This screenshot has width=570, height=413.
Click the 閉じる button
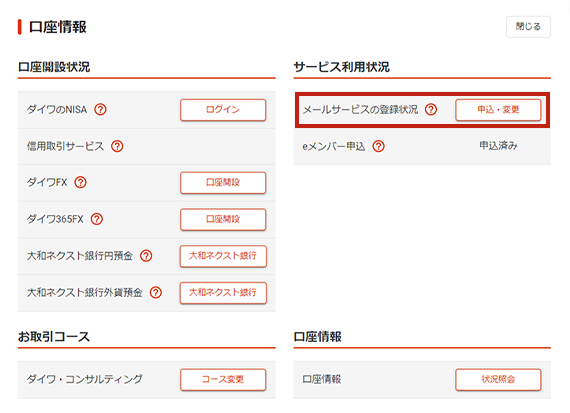528,27
